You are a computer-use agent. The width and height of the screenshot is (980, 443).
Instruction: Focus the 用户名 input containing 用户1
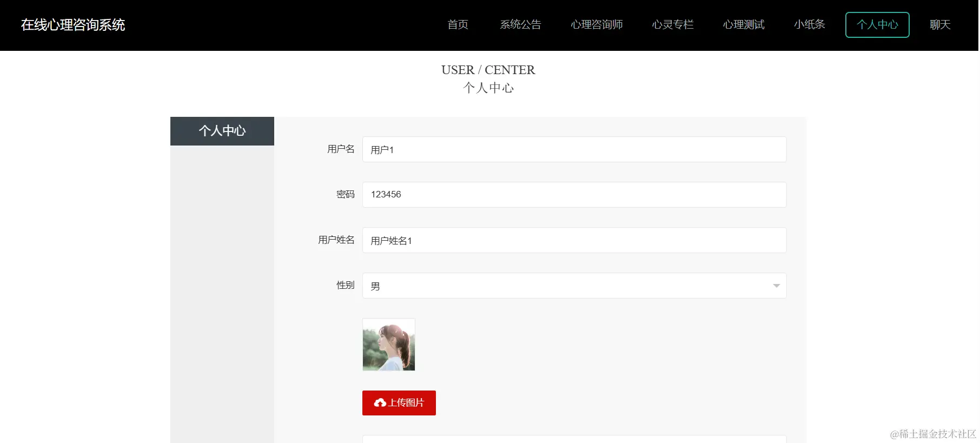click(574, 149)
